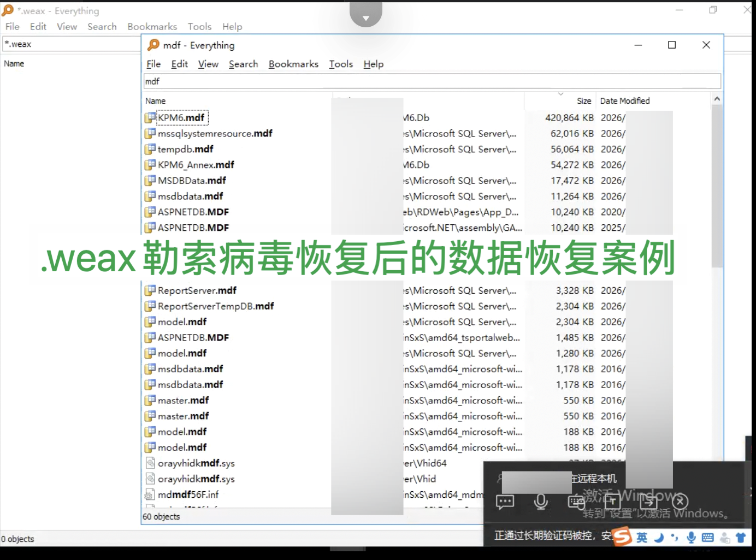Click the Everything magnifier icon in the mdf window title bar

[x=153, y=45]
